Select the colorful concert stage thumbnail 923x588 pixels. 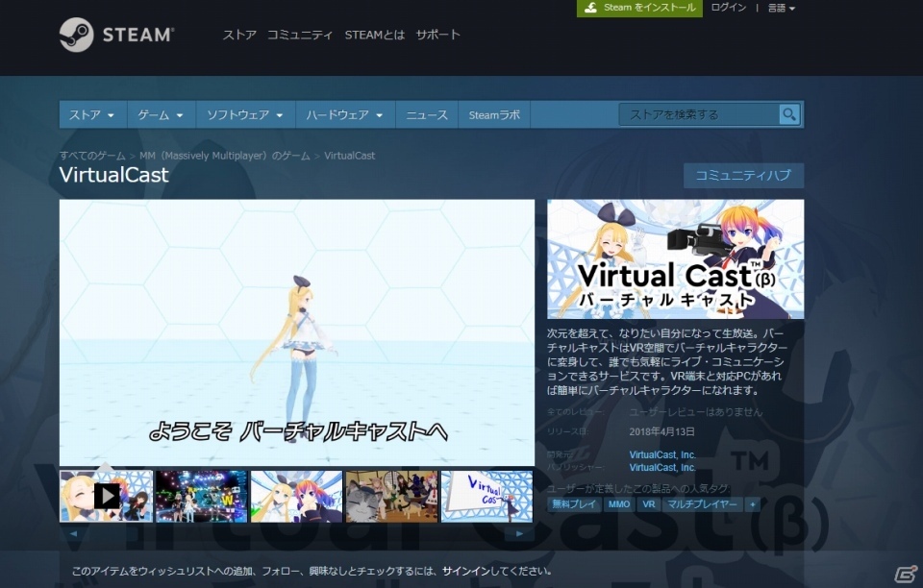click(x=201, y=497)
